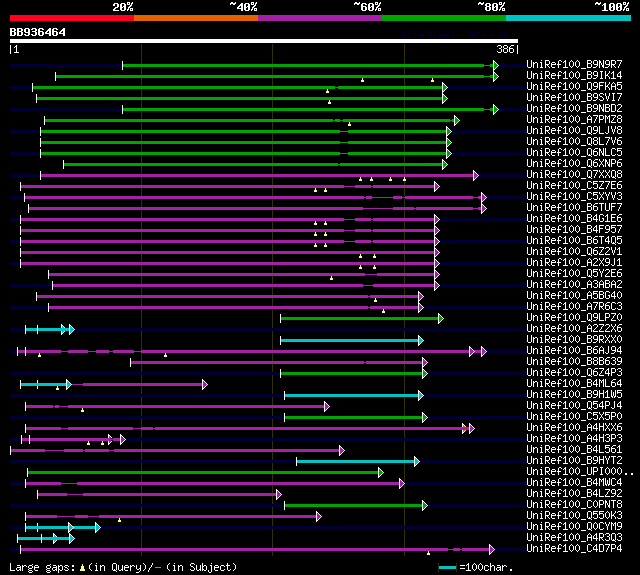The width and height of the screenshot is (640, 575).
Task: Click the green alignment bar in the UPI000.. row
Action: point(205,473)
